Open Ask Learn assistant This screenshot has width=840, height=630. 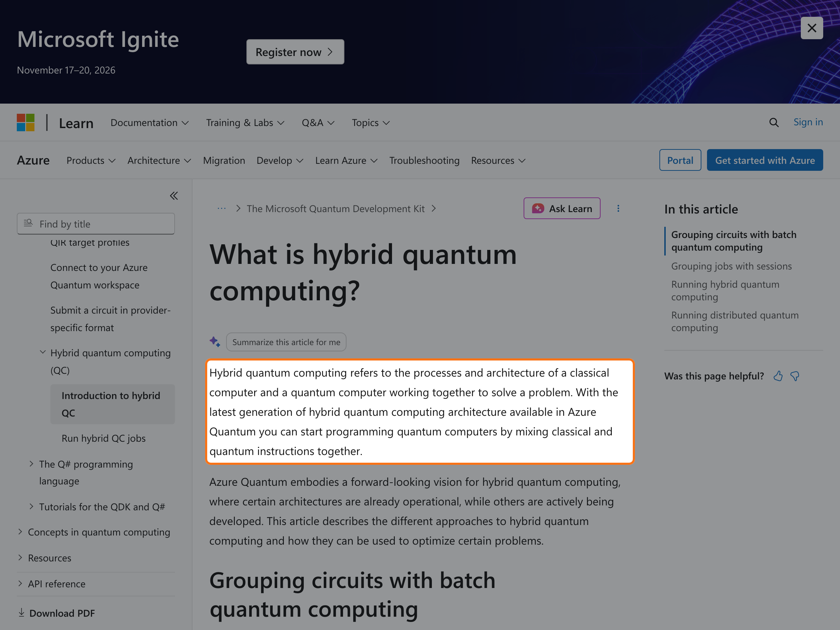click(562, 209)
